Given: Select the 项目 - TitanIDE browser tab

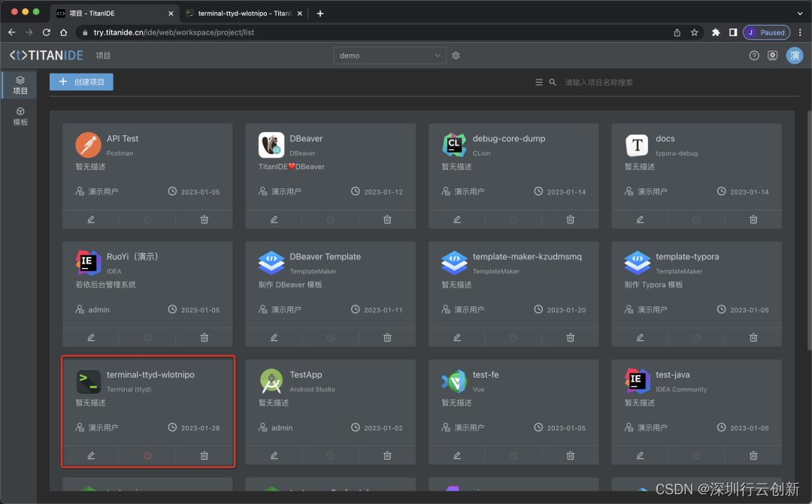Looking at the screenshot, I should [114, 14].
